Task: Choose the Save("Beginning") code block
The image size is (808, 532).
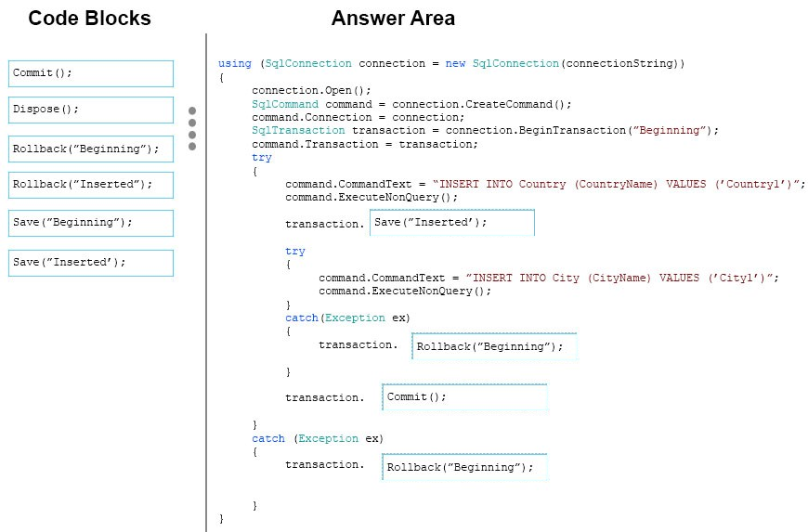Action: (x=91, y=223)
